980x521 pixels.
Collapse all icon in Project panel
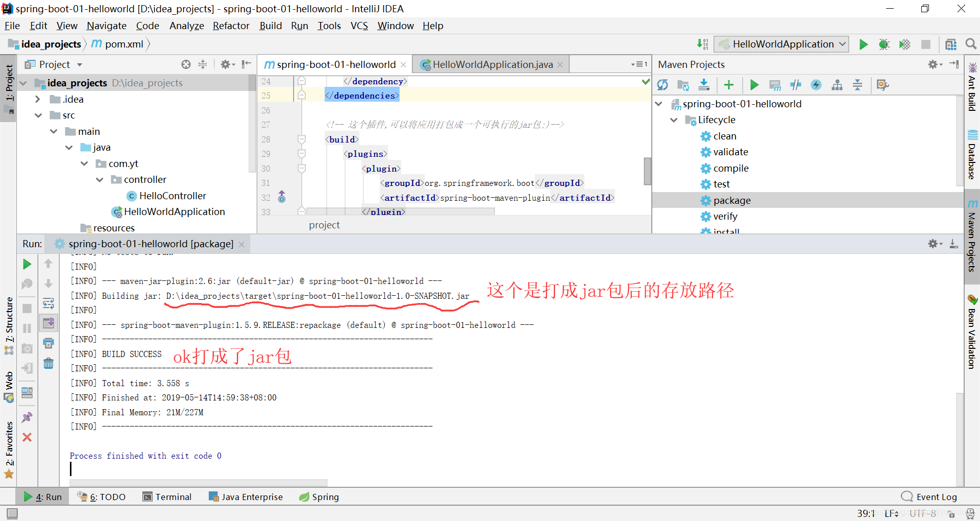pos(203,64)
